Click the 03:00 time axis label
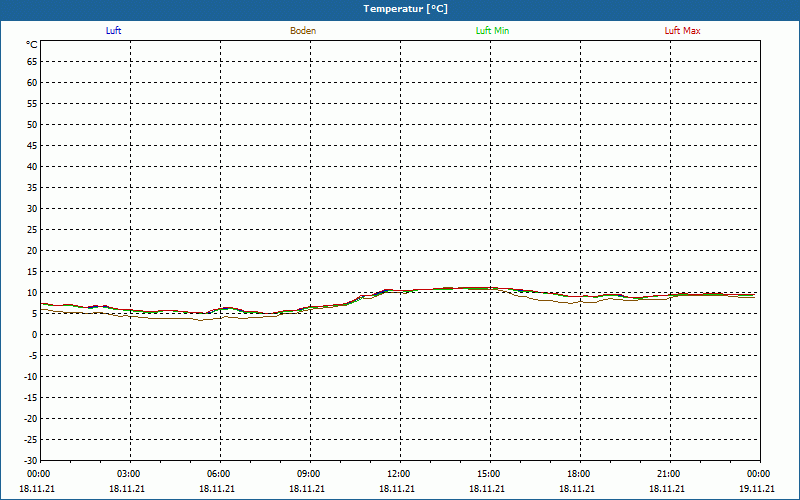 pyautogui.click(x=129, y=474)
